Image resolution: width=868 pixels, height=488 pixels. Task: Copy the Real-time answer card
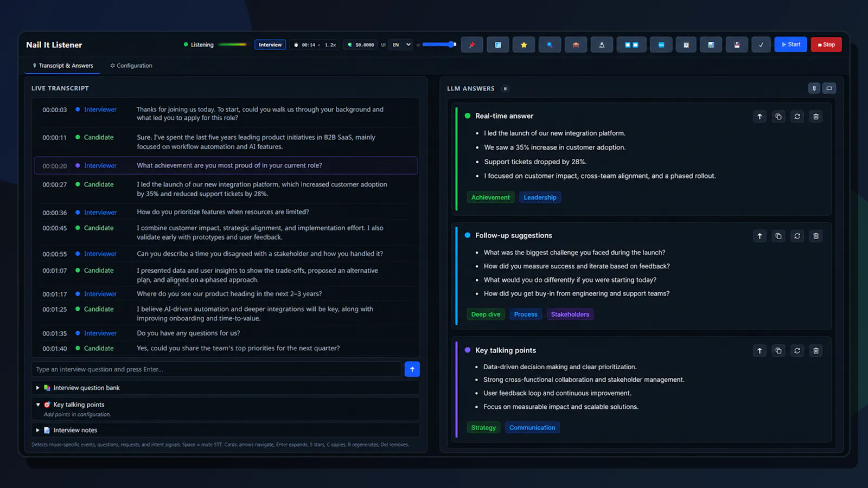778,117
